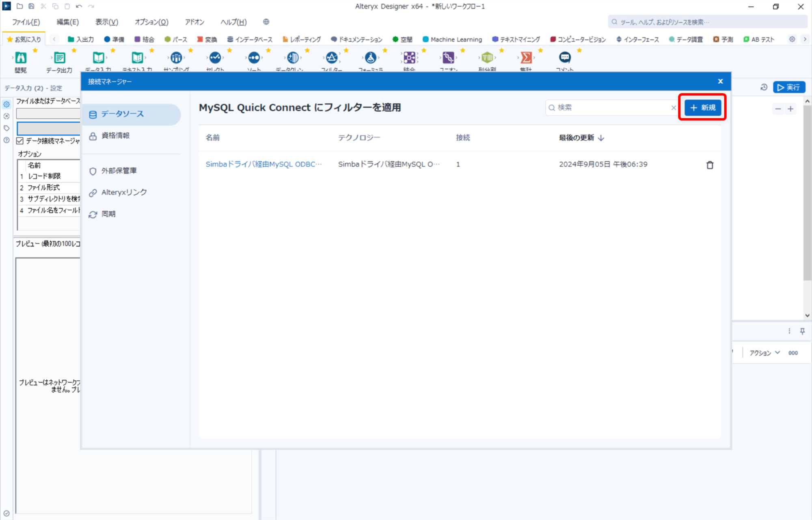Expand the アクション dropdown
This screenshot has height=520, width=812.
coord(764,353)
